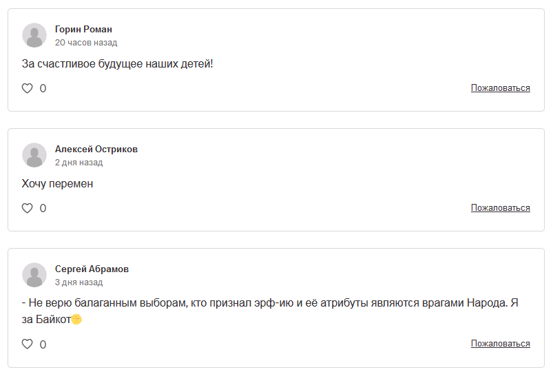Like Алексей Остриков's comment with heart icon
The height and width of the screenshot is (392, 553).
(x=27, y=208)
